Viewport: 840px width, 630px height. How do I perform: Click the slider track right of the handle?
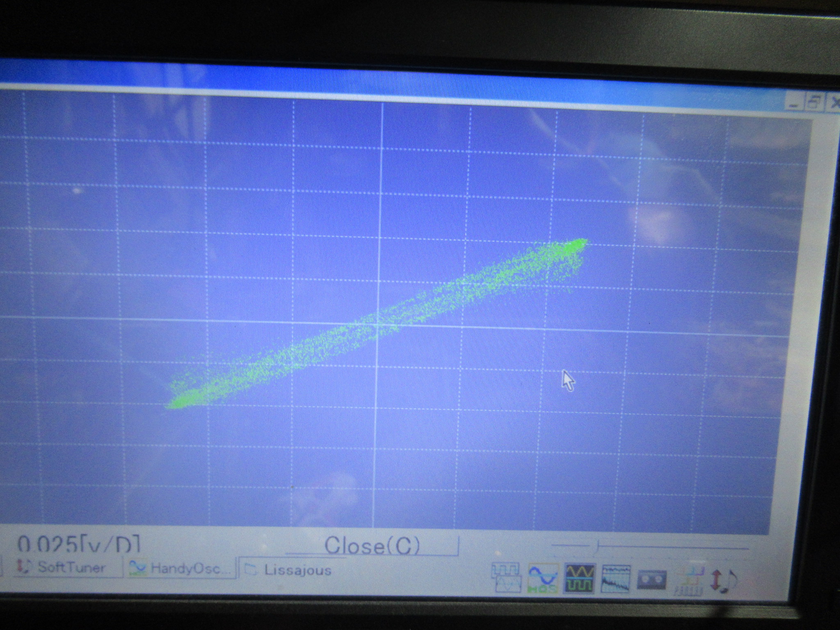pyautogui.click(x=673, y=547)
